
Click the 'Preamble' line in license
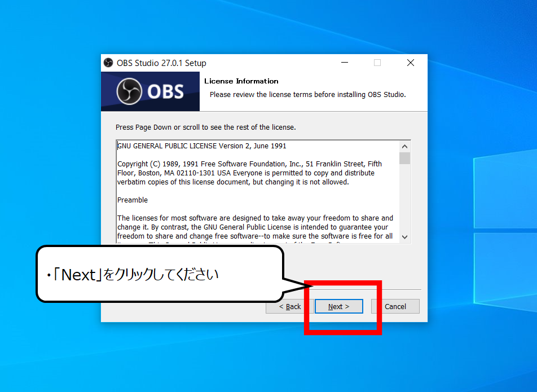(x=133, y=200)
